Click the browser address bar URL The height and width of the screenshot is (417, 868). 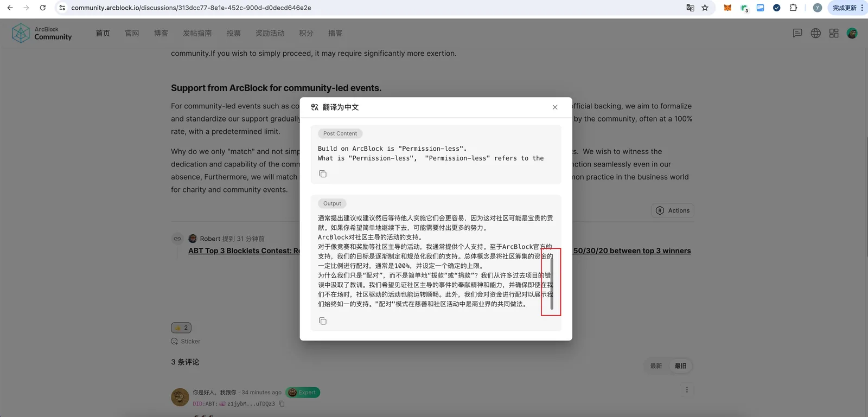191,8
